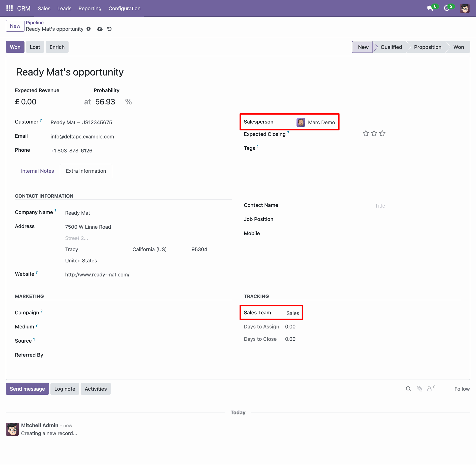Move to the Qualified stage

coord(391,47)
